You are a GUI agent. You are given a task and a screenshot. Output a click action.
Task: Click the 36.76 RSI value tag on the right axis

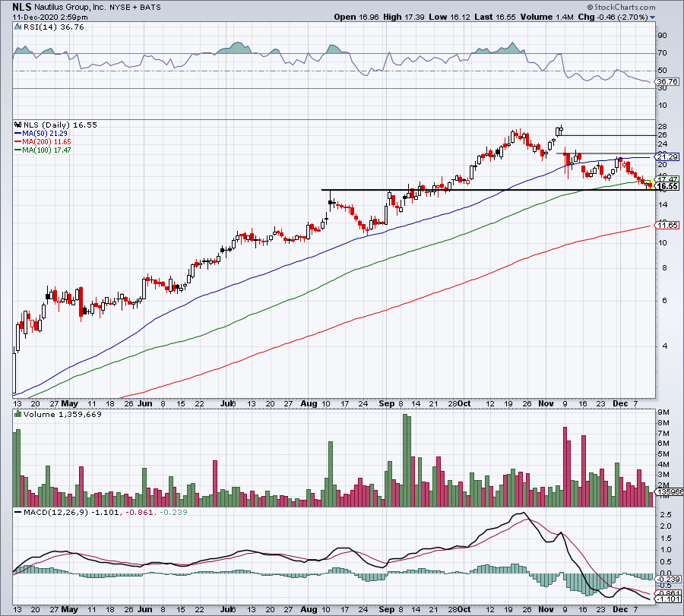668,81
